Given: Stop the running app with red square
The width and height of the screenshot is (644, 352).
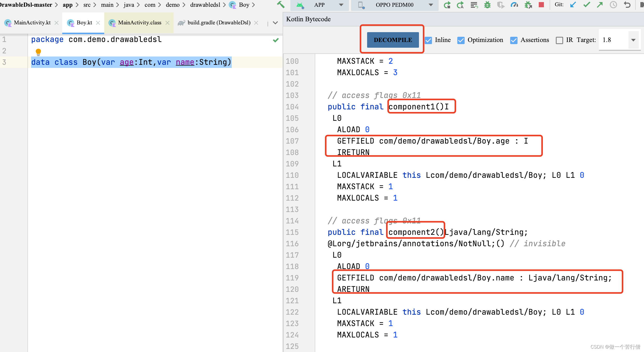Looking at the screenshot, I should [x=541, y=5].
